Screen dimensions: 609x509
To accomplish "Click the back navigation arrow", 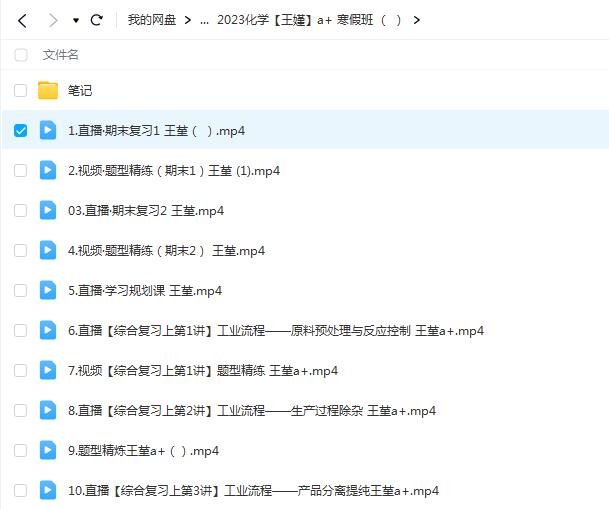I will pyautogui.click(x=23, y=20).
